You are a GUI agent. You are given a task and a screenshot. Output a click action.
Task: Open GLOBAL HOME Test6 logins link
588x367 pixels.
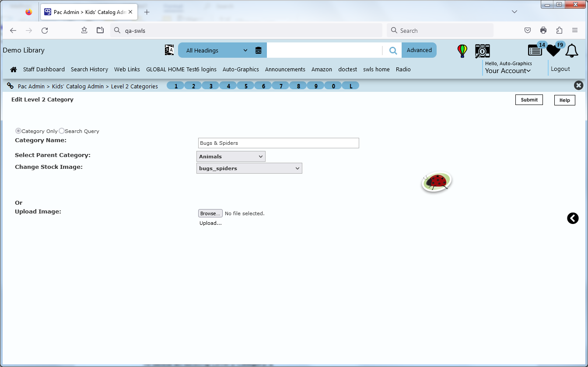pyautogui.click(x=181, y=70)
